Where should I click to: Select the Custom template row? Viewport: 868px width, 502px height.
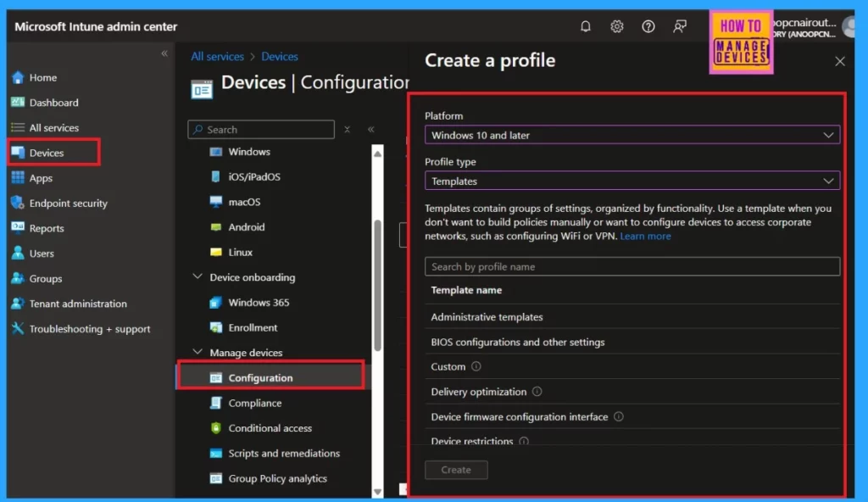pos(632,366)
